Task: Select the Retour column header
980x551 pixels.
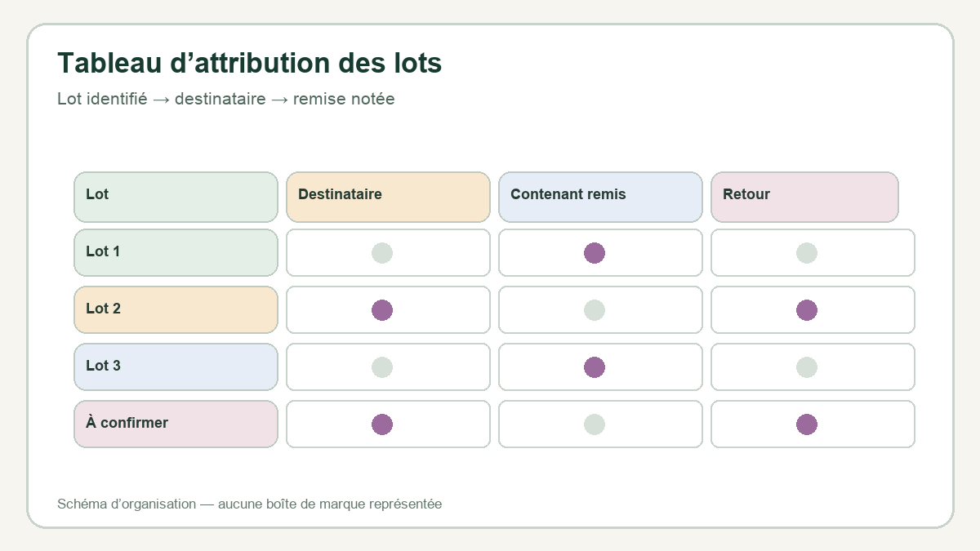Action: click(x=804, y=197)
